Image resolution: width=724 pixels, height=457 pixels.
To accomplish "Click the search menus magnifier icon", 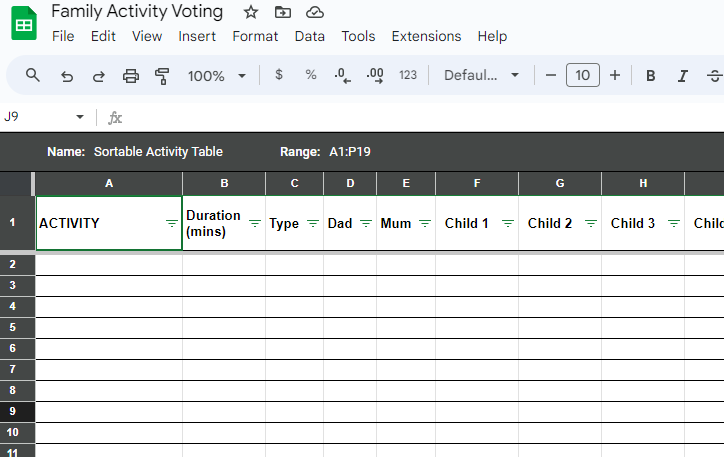I will (33, 75).
